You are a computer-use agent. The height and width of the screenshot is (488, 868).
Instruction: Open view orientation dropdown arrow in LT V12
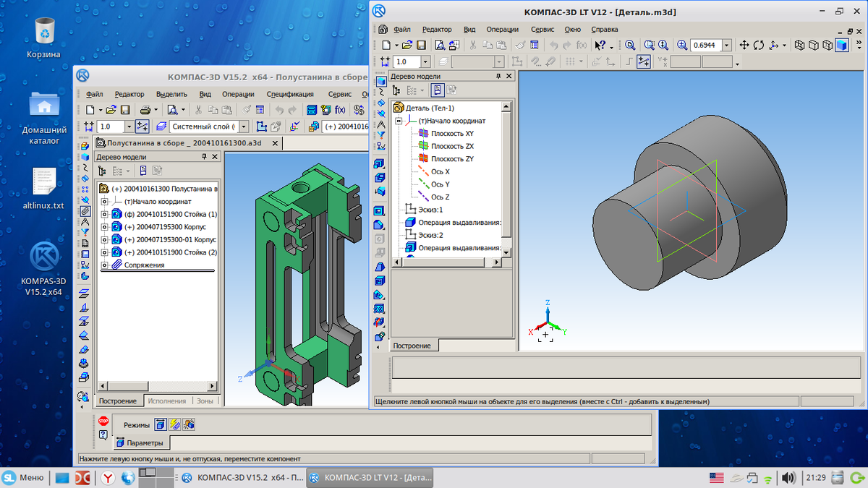[x=784, y=45]
